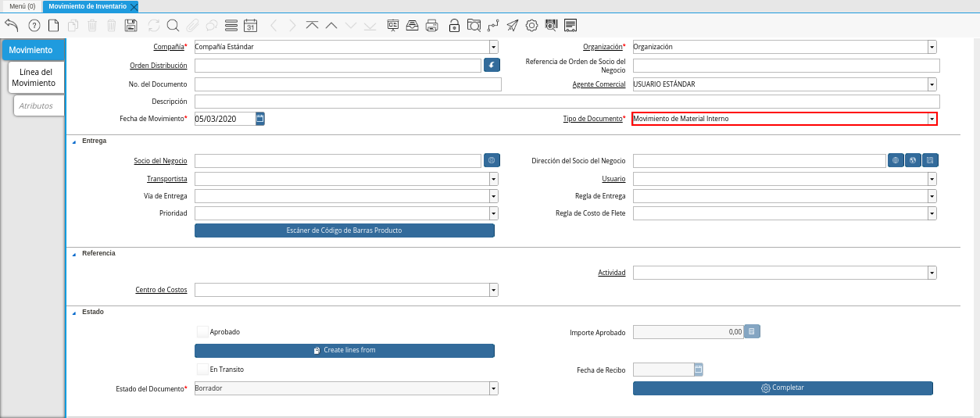Collapse the Entrega section
Image resolution: width=980 pixels, height=418 pixels.
click(74, 141)
